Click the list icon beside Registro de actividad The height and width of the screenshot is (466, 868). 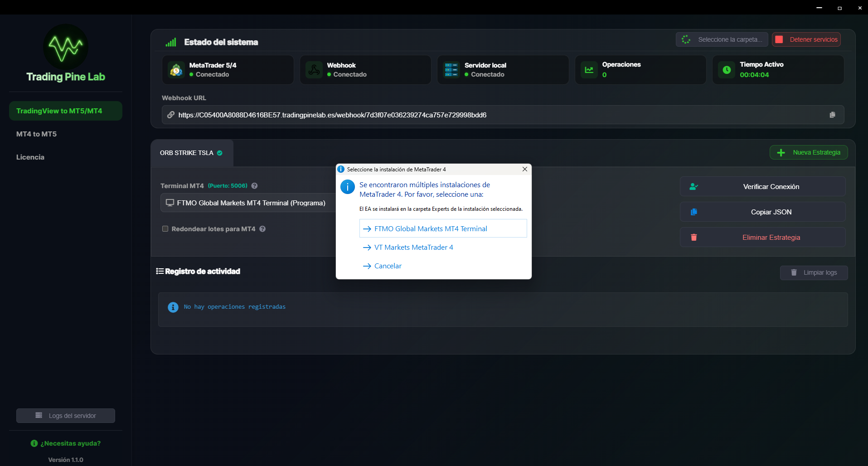pos(160,271)
